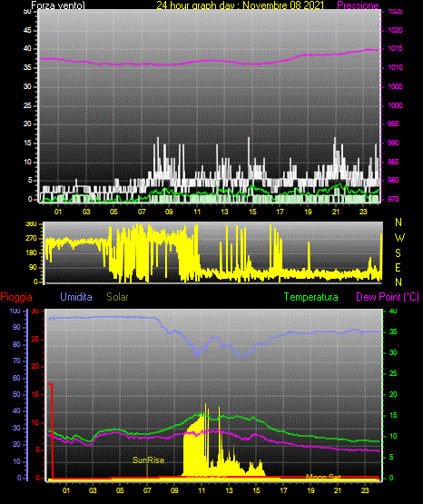Image resolution: width=423 pixels, height=504 pixels.
Task: Click the 975 pressure axis value
Action: 393,199
